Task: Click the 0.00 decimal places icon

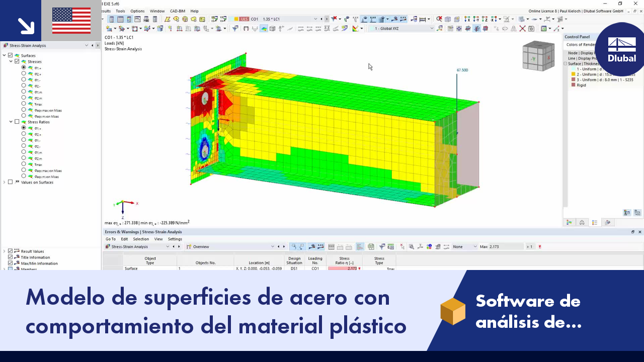Action: click(391, 247)
